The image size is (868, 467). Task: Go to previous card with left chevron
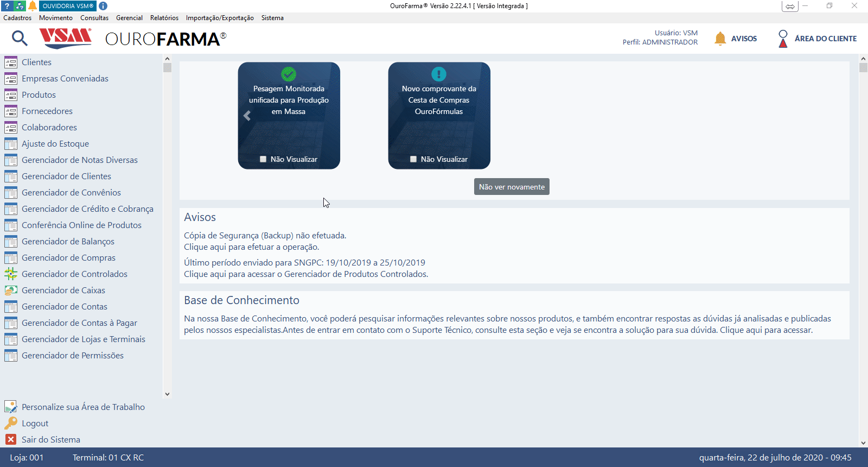[x=247, y=116]
